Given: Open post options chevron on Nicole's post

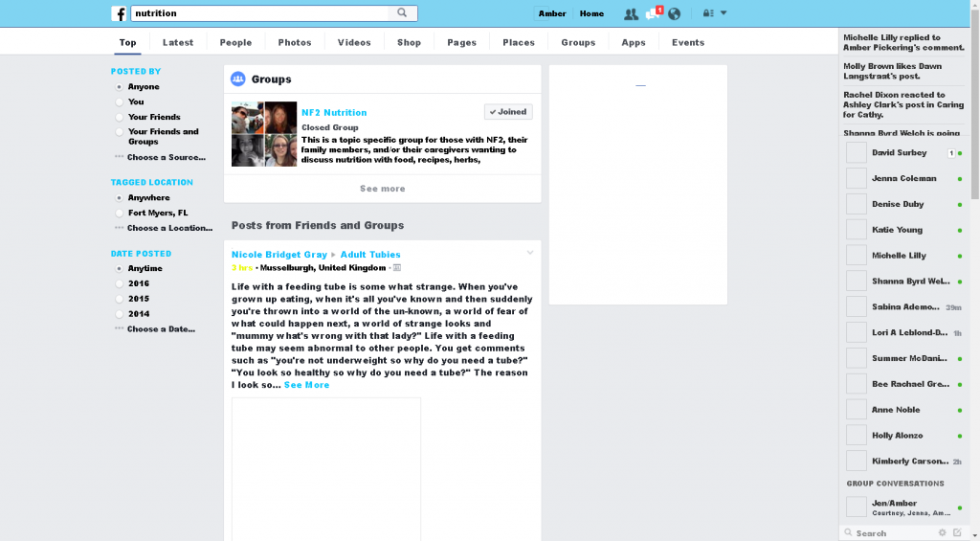Looking at the screenshot, I should (530, 253).
